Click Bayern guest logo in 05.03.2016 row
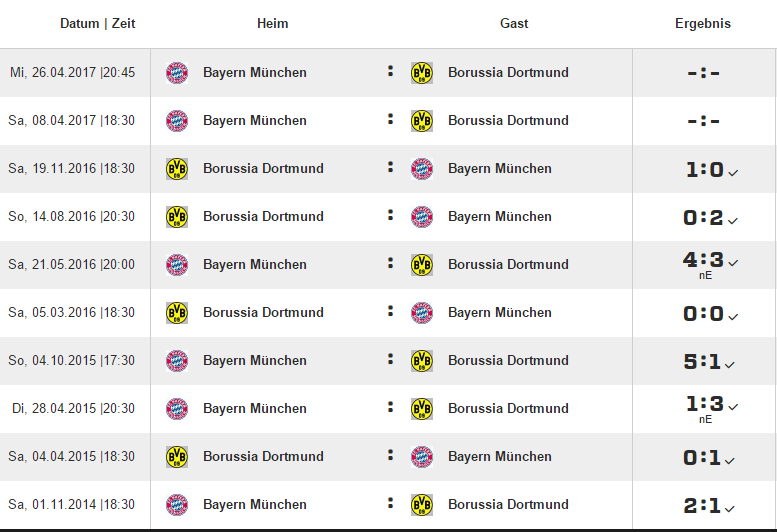777x532 pixels. [x=422, y=313]
